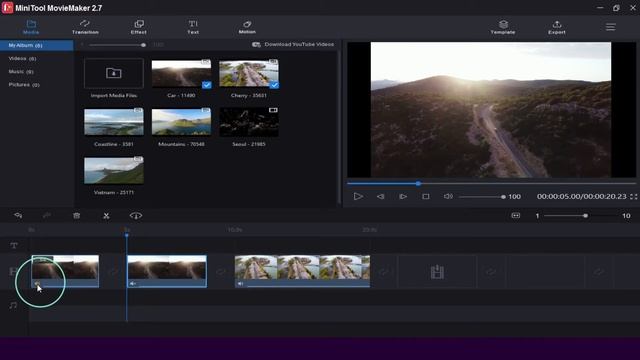Viewport: 640px width, 360px height.
Task: Mute audio on second Car clip
Action: 133,283
